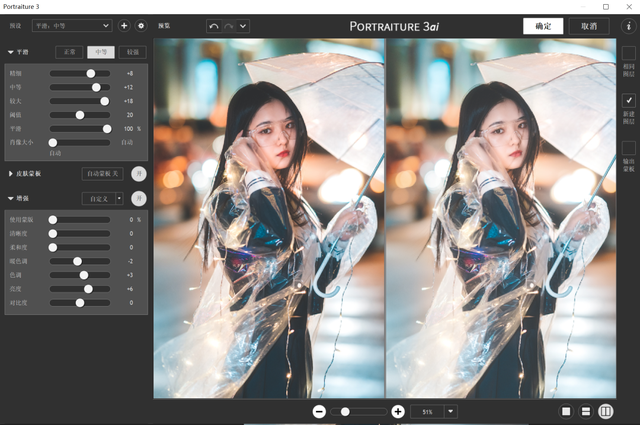
Task: Select side-by-side split preview icon
Action: tap(605, 411)
